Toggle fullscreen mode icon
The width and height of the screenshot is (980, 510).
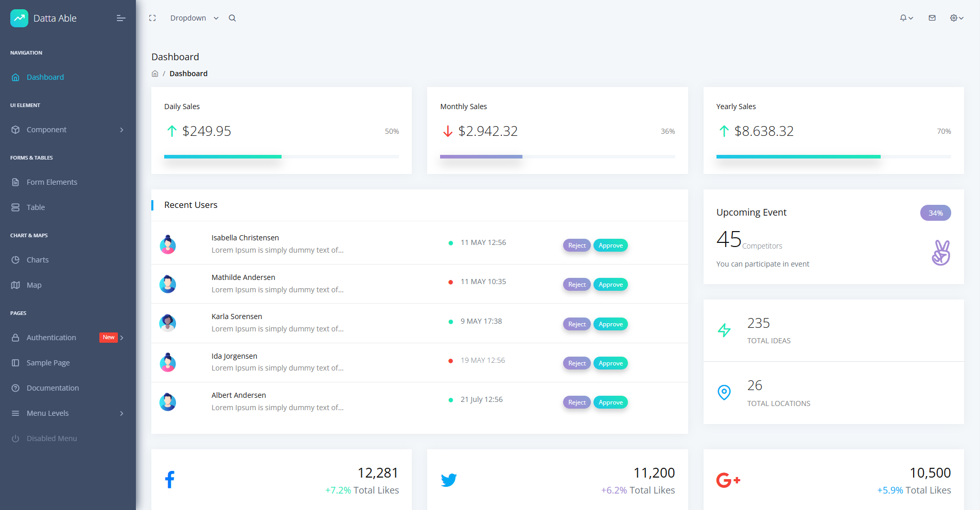152,18
